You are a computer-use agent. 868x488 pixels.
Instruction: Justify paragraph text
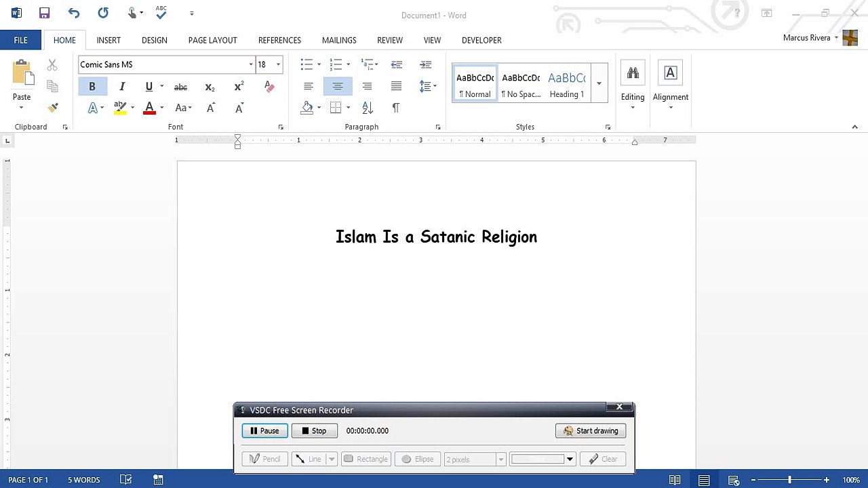click(396, 86)
